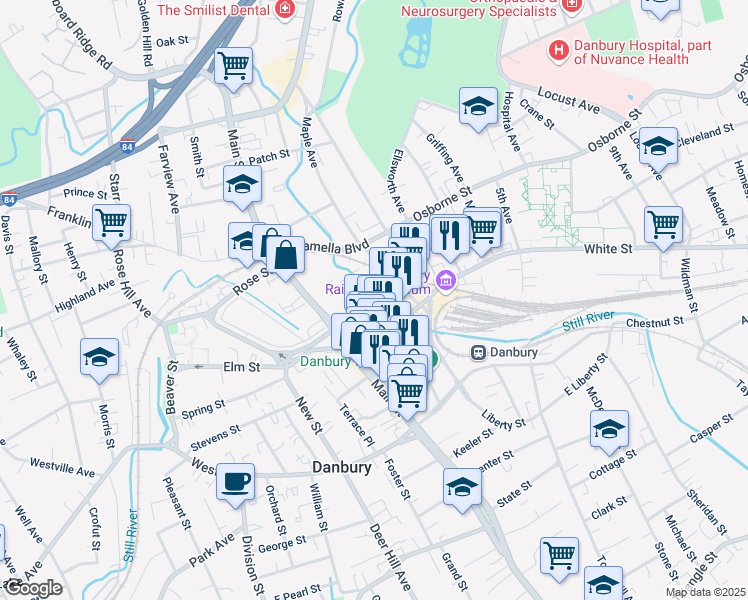Select the fork-and-knife marker south of Pamella Blvd

pos(402,271)
